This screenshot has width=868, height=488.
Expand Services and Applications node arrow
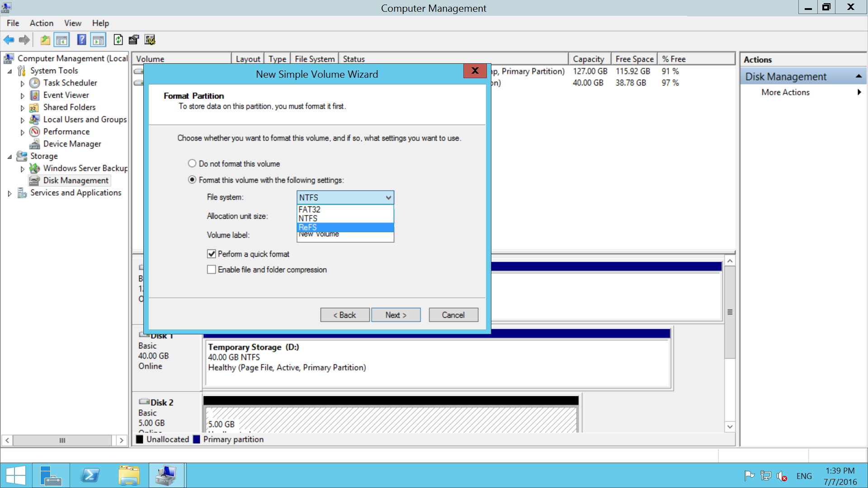tap(9, 193)
